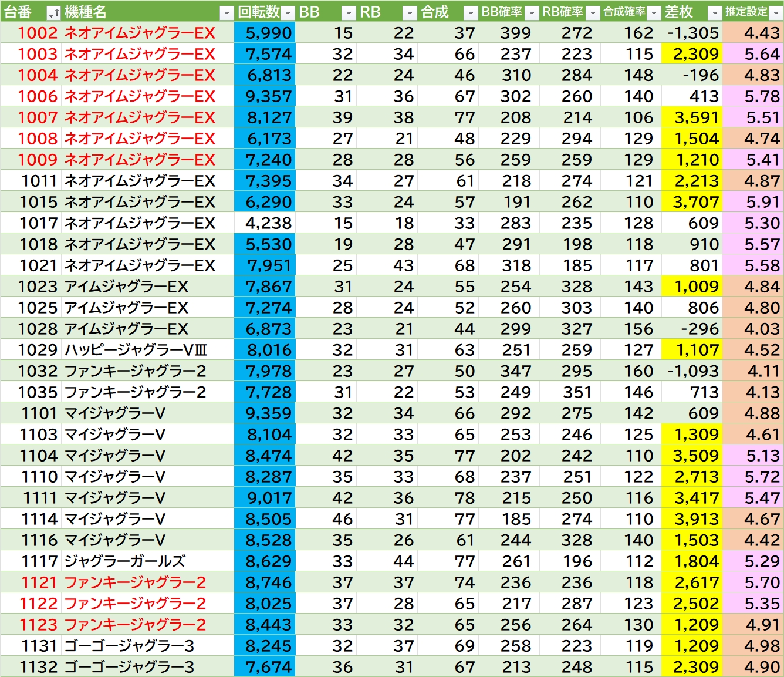Select the -1,305 差枚 cell

692,33
